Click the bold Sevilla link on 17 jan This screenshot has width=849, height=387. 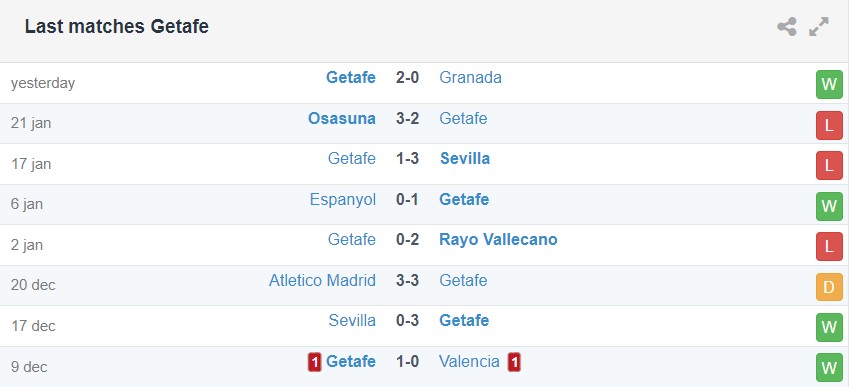coord(465,159)
